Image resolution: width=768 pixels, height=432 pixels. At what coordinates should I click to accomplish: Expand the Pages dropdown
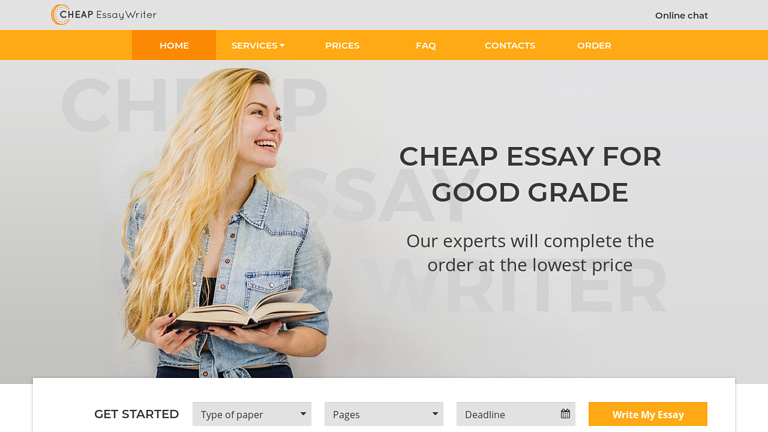(384, 414)
